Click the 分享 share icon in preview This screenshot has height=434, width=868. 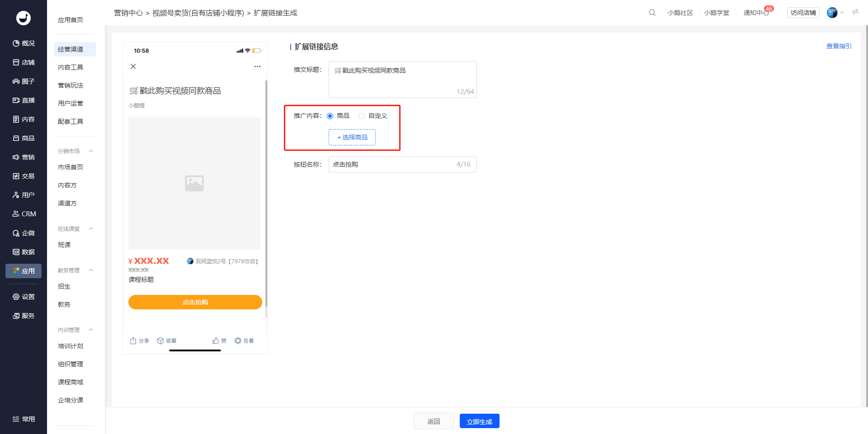tap(133, 341)
